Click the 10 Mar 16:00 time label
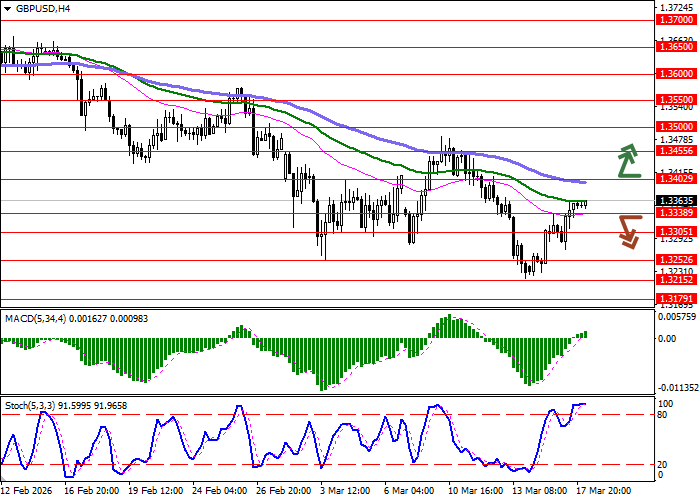The width and height of the screenshot is (700, 500). tap(476, 491)
